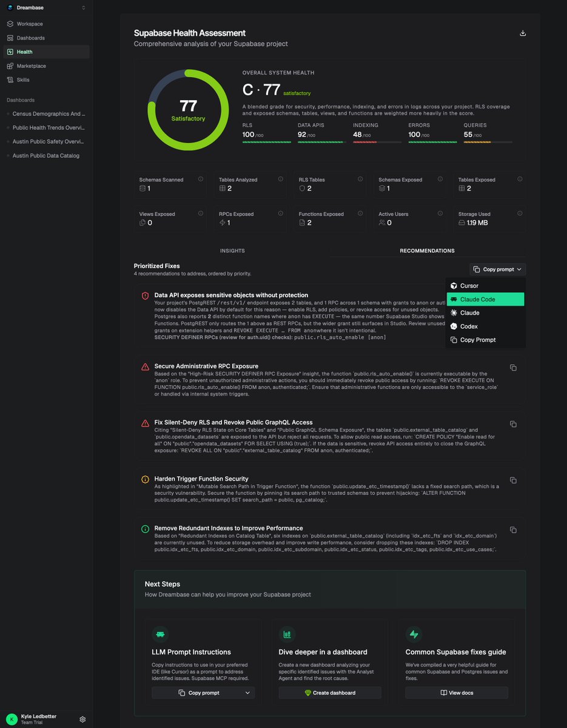This screenshot has width=567, height=728.
Task: Click info icon on Storage Used card
Action: pos(520,213)
